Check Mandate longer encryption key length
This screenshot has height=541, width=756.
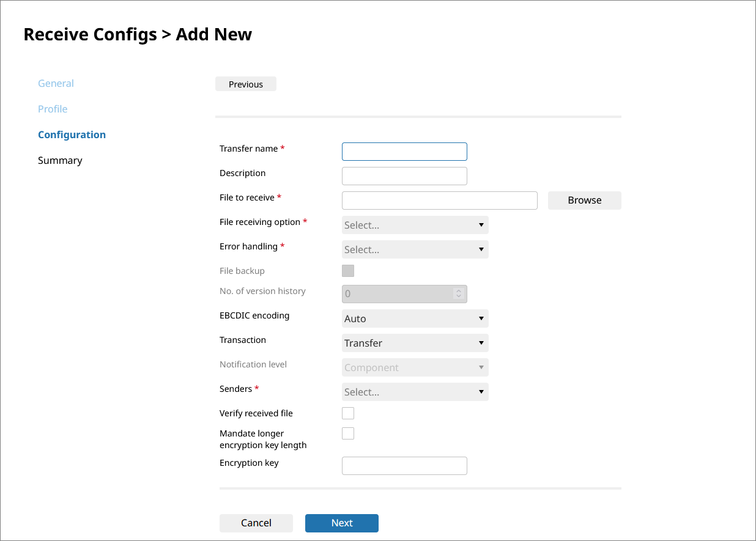click(x=348, y=433)
